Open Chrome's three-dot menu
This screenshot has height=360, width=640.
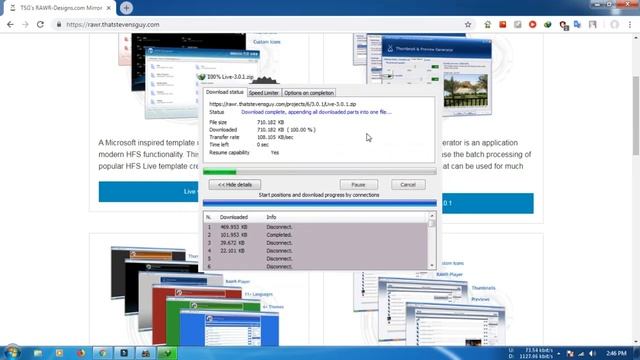pos(630,24)
